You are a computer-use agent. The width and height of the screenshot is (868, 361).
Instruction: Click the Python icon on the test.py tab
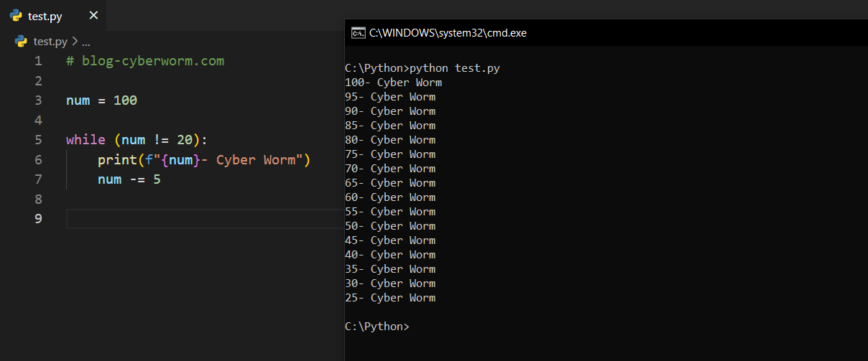pos(16,16)
